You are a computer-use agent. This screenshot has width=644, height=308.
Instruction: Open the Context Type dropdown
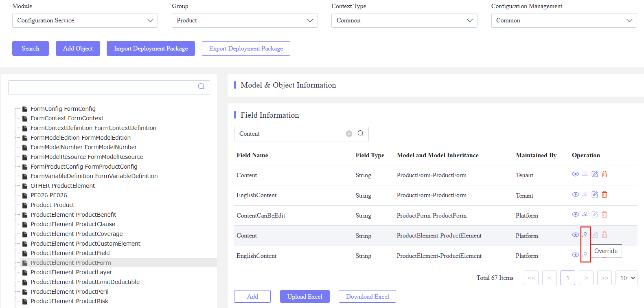click(404, 20)
